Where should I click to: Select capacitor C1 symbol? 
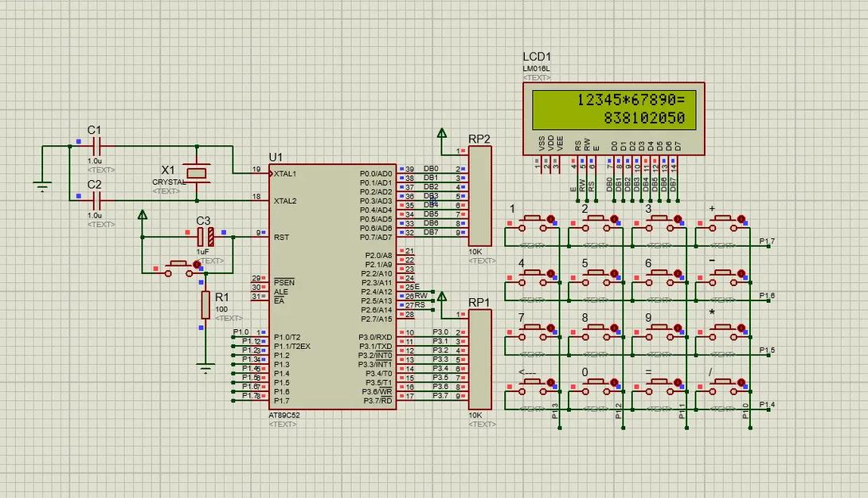tap(97, 147)
